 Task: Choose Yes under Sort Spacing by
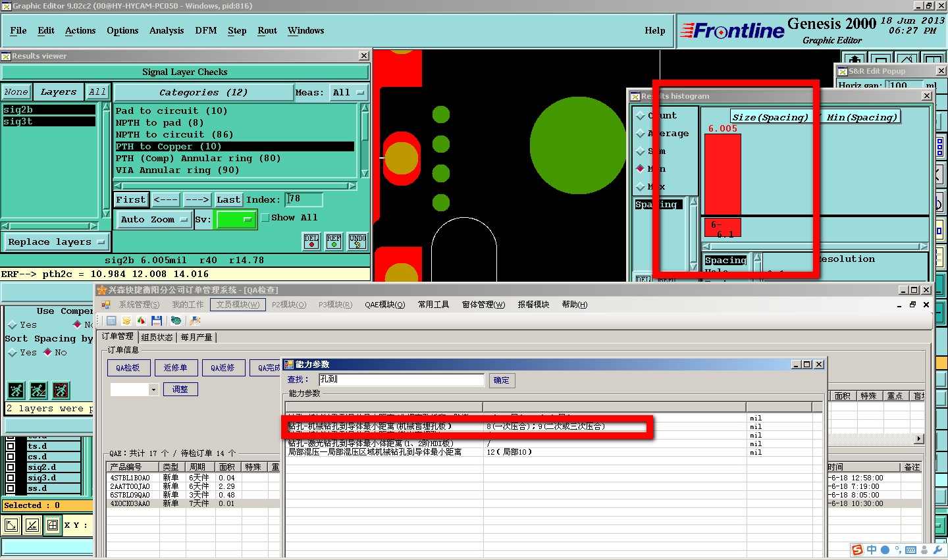pyautogui.click(x=13, y=353)
